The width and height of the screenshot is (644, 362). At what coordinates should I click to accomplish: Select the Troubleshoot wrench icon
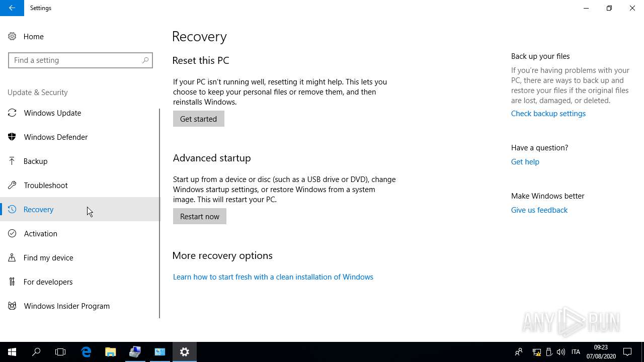(x=12, y=185)
